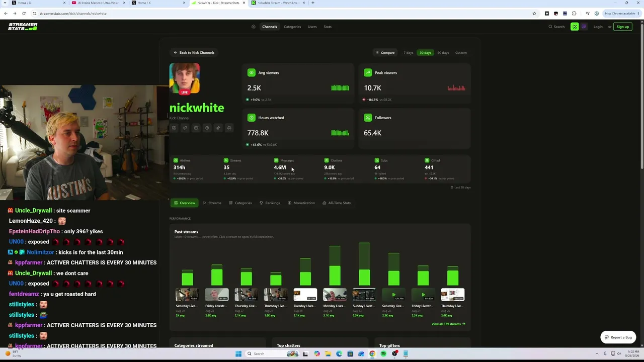Click the Avg viewers eye icon
This screenshot has width=644, height=362.
click(x=251, y=73)
